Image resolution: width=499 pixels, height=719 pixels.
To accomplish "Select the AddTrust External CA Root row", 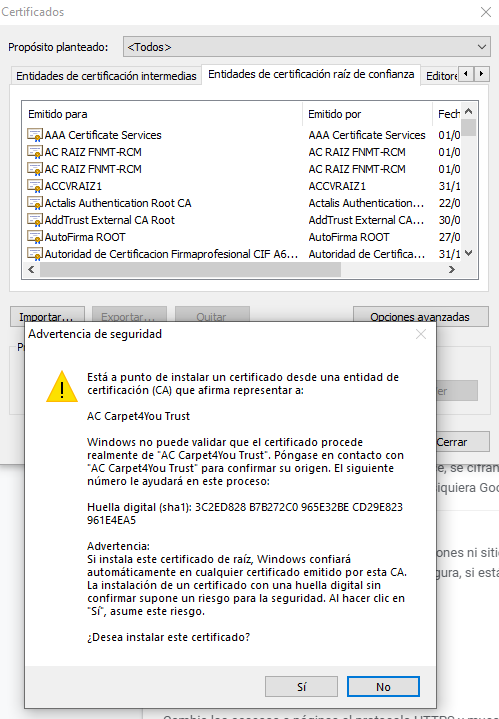I will (243, 220).
